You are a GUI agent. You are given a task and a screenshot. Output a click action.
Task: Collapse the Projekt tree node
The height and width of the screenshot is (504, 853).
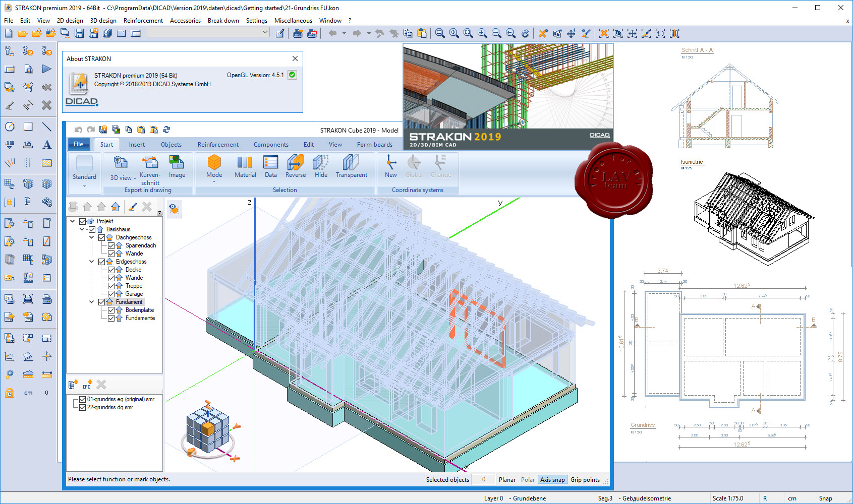coord(73,221)
